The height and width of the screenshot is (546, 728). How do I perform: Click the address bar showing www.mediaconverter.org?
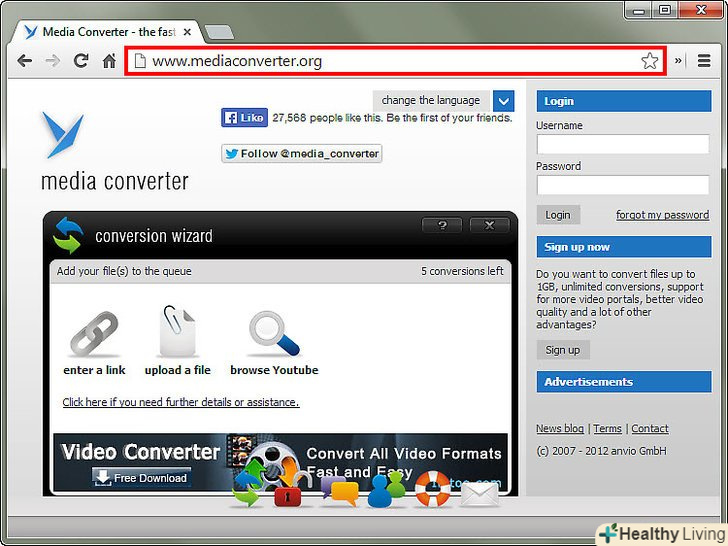(396, 60)
